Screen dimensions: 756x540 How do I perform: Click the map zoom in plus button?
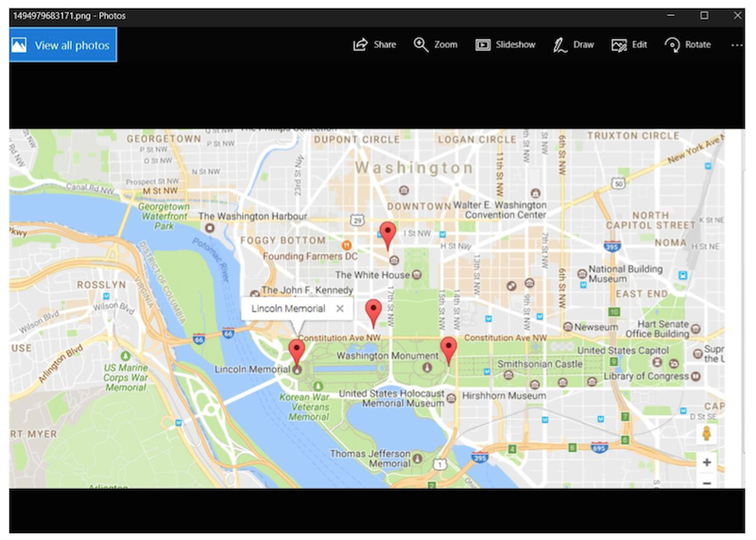pyautogui.click(x=706, y=462)
